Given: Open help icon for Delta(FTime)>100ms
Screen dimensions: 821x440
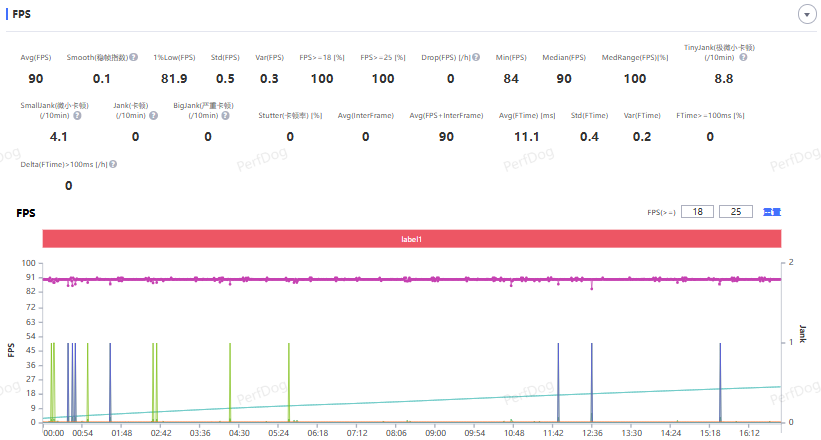Looking at the screenshot, I should (x=113, y=164).
